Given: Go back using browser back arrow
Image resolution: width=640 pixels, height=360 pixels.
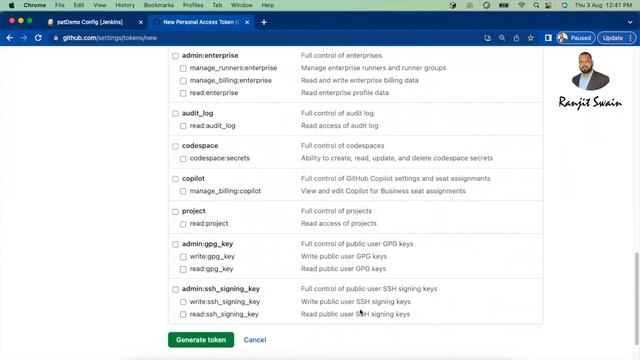Looking at the screenshot, I should (x=10, y=38).
